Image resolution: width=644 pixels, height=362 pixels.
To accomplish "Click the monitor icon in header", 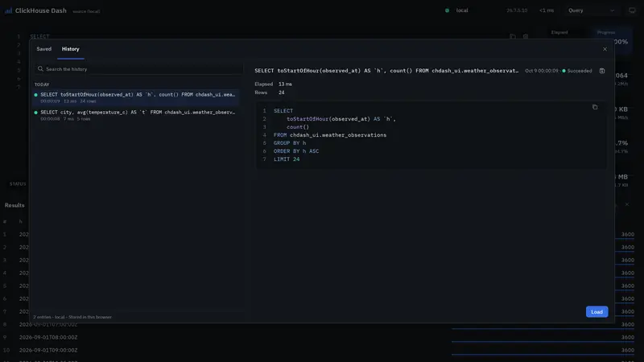I will [632, 10].
